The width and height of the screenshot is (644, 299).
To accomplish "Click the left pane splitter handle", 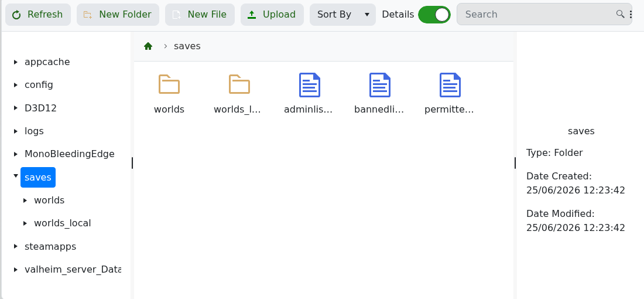I will 132,164.
